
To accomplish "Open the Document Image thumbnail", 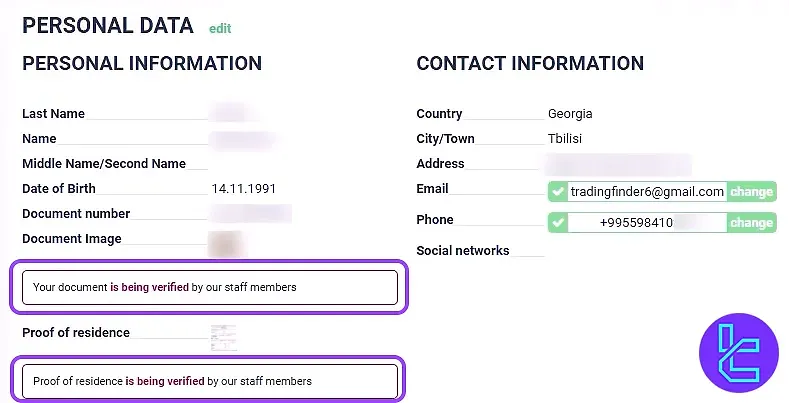I will click(225, 242).
